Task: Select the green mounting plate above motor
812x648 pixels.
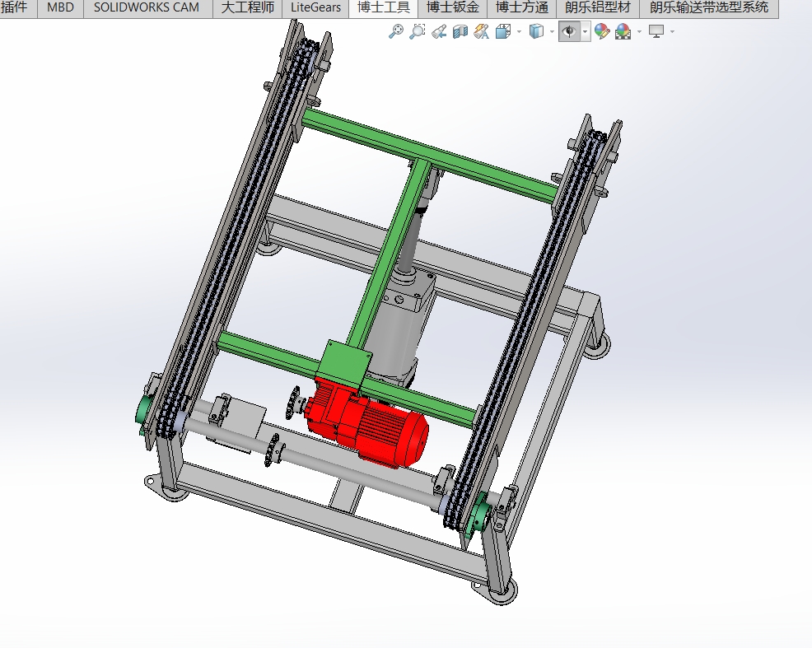Action: [x=344, y=365]
